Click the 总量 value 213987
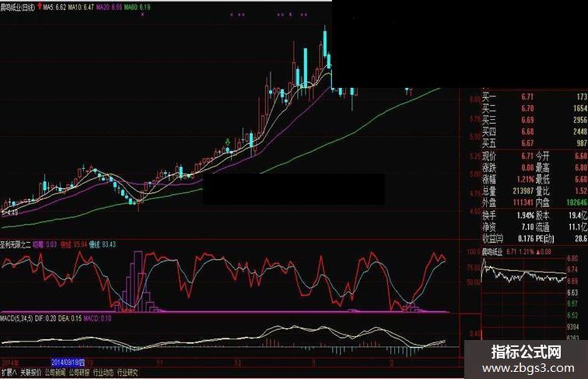 523,191
